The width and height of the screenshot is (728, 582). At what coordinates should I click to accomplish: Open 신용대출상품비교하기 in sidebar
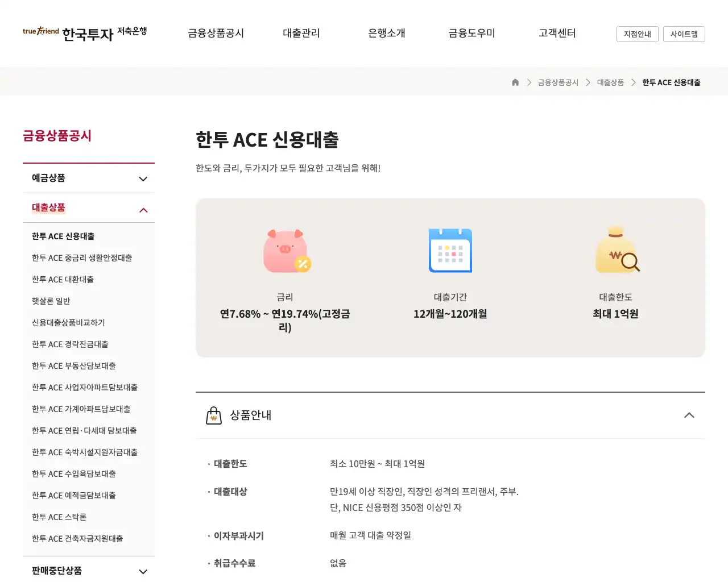(x=68, y=323)
